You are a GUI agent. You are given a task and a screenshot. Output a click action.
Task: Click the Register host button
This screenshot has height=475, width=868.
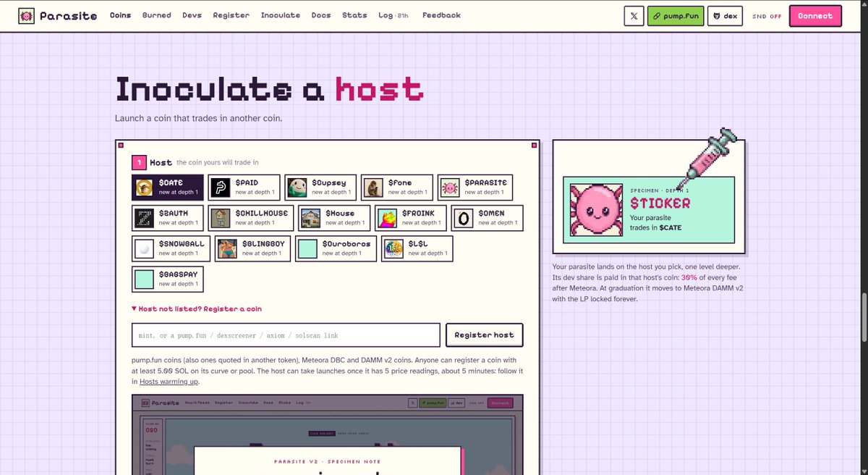tap(484, 335)
